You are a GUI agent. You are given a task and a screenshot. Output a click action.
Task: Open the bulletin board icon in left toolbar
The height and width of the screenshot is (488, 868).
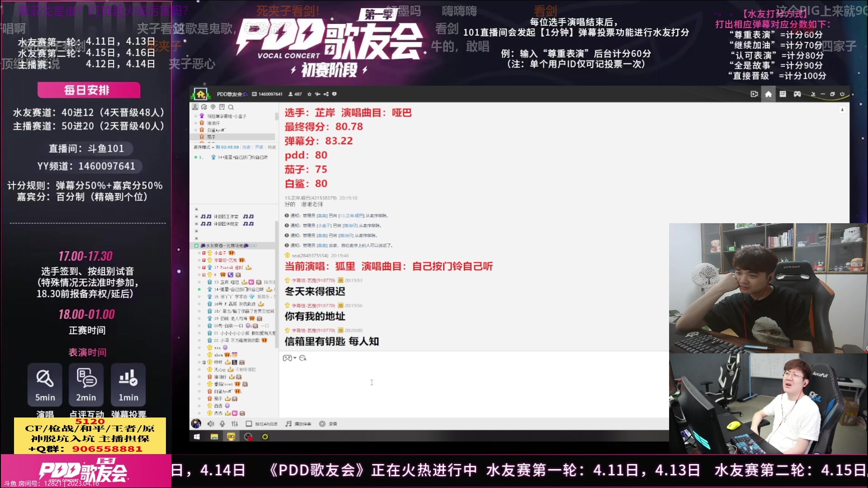pyautogui.click(x=222, y=107)
